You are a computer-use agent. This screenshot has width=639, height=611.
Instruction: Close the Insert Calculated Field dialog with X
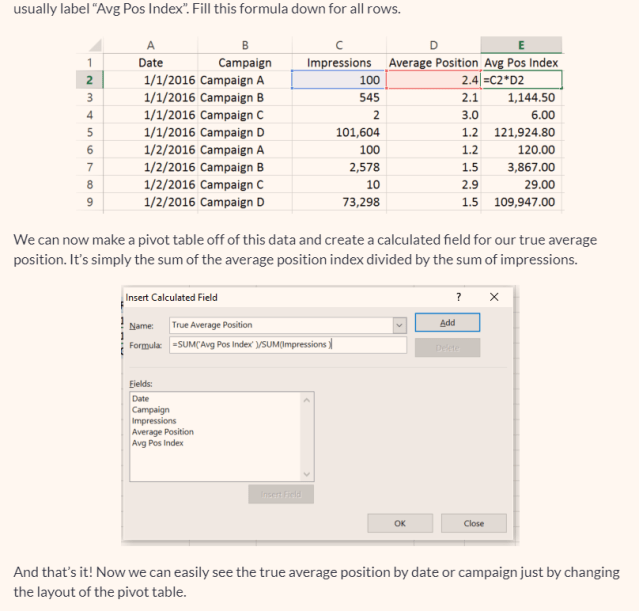point(494,297)
